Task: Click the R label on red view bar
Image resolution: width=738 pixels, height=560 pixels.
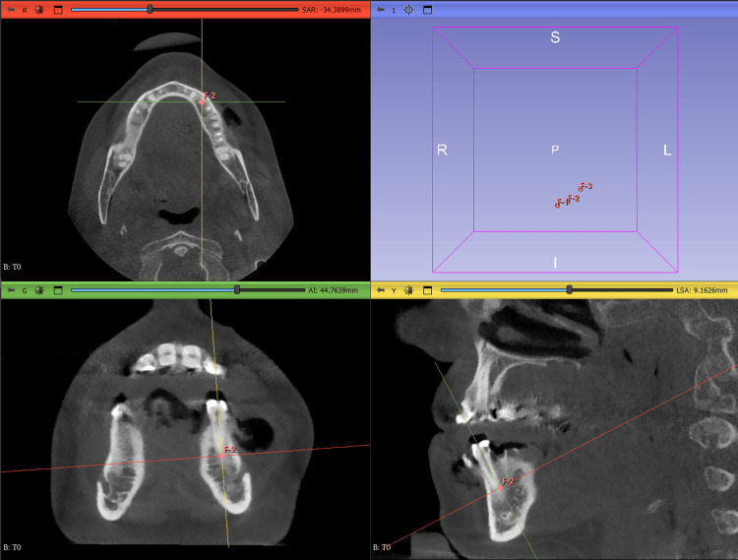Action: click(x=25, y=10)
